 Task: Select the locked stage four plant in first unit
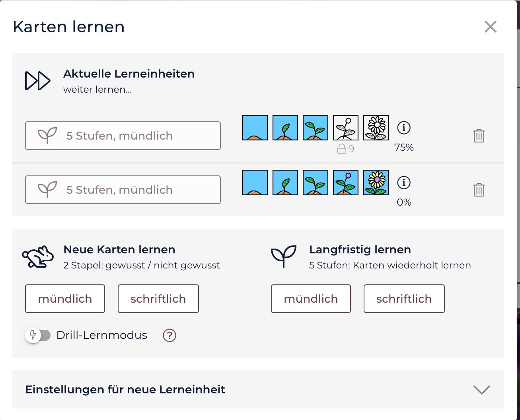[x=346, y=128]
